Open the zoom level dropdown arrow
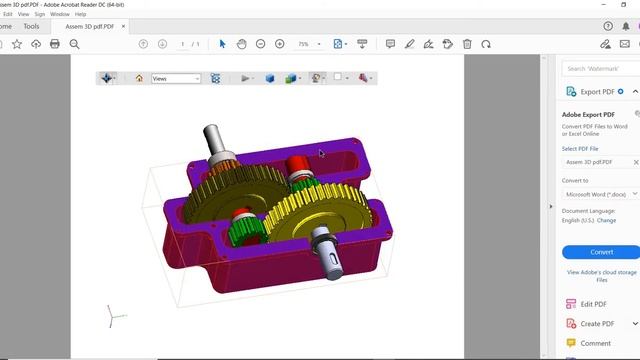The image size is (640, 360). (319, 44)
